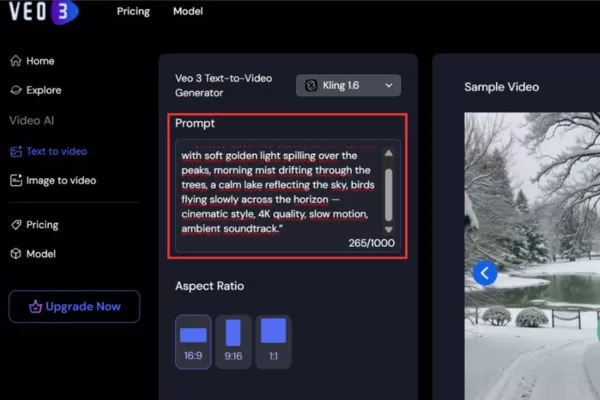Select the 1:1 aspect ratio
The height and width of the screenshot is (400, 600).
pyautogui.click(x=273, y=342)
